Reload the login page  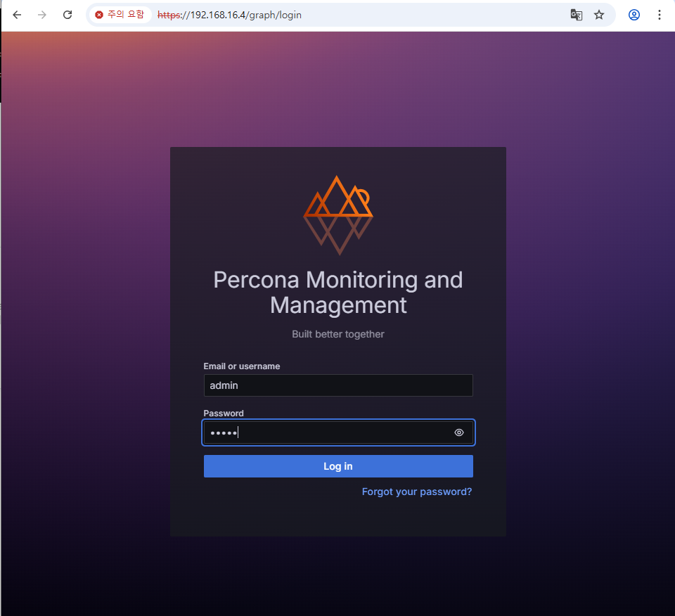point(67,15)
